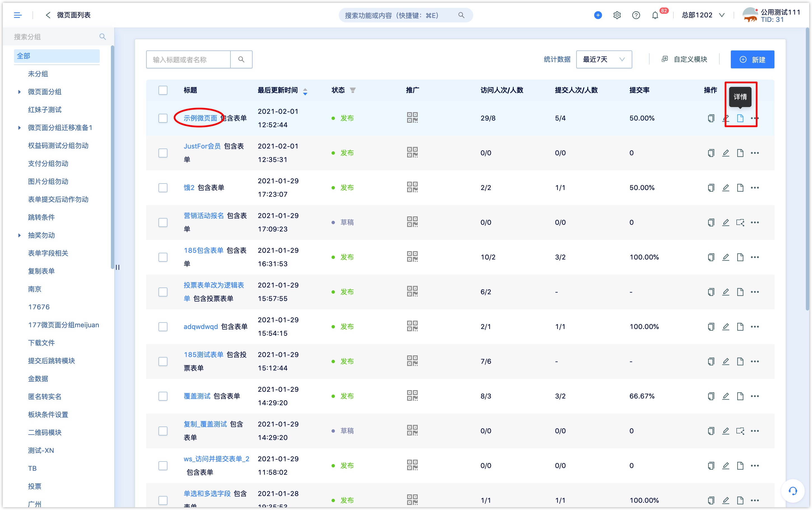Go back with the left arrow icon

pos(48,15)
